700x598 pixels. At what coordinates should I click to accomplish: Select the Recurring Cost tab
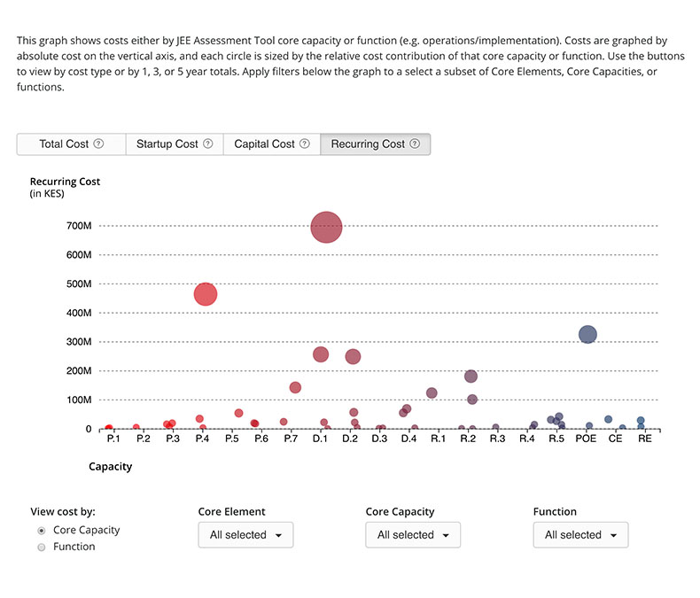pyautogui.click(x=376, y=144)
